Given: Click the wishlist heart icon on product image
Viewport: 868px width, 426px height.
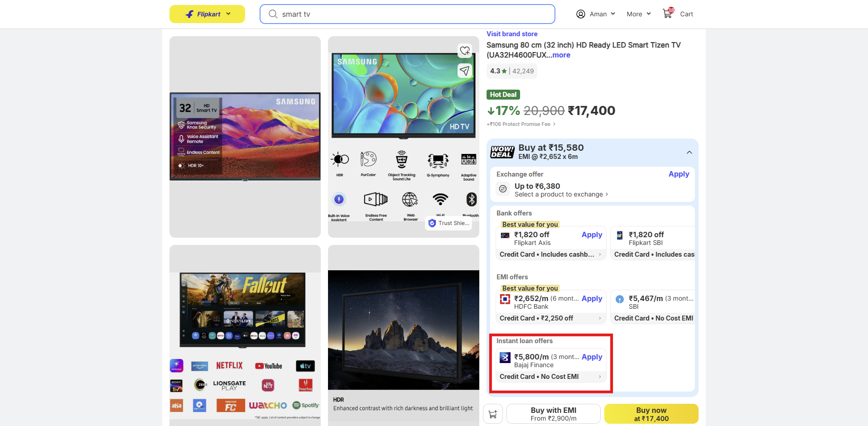Looking at the screenshot, I should point(465,51).
